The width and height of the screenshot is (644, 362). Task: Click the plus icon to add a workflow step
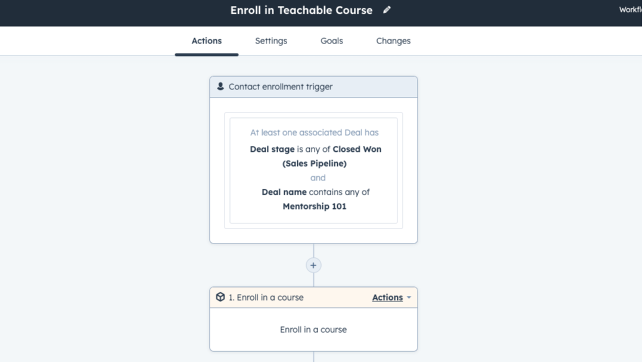tap(313, 264)
